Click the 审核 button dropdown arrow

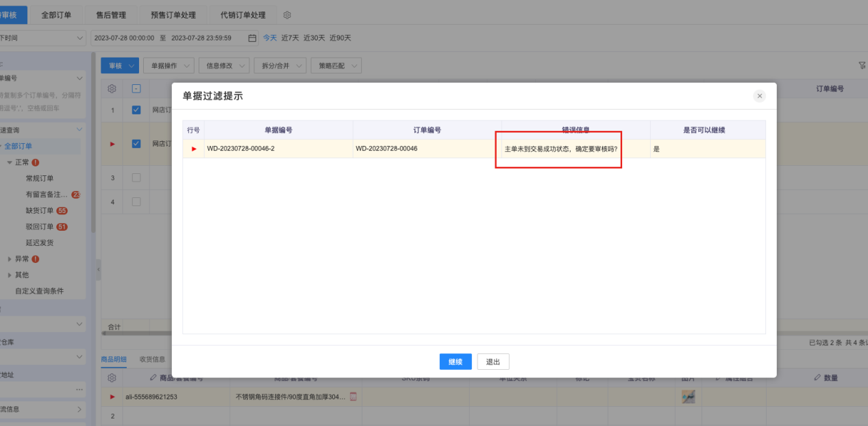132,66
